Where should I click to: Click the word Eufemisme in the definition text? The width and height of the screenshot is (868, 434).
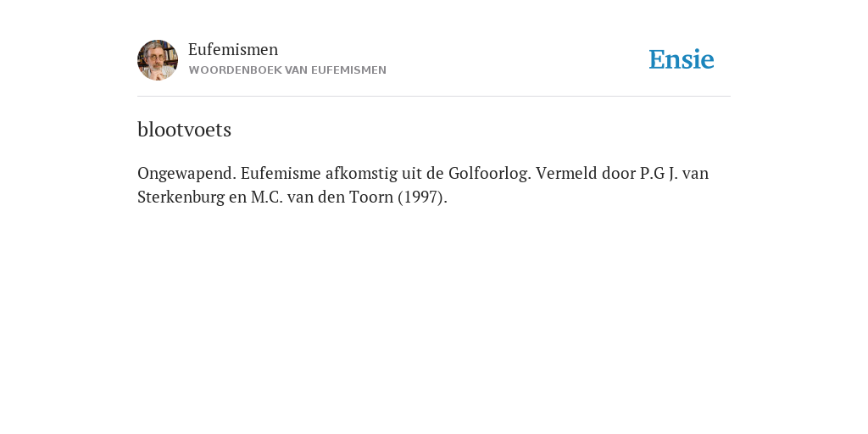(281, 173)
